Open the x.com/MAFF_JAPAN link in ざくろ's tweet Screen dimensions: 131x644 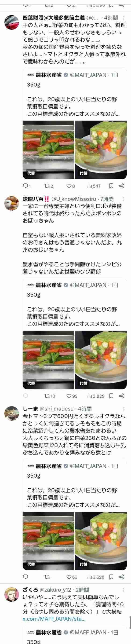[x=54, y=619]
